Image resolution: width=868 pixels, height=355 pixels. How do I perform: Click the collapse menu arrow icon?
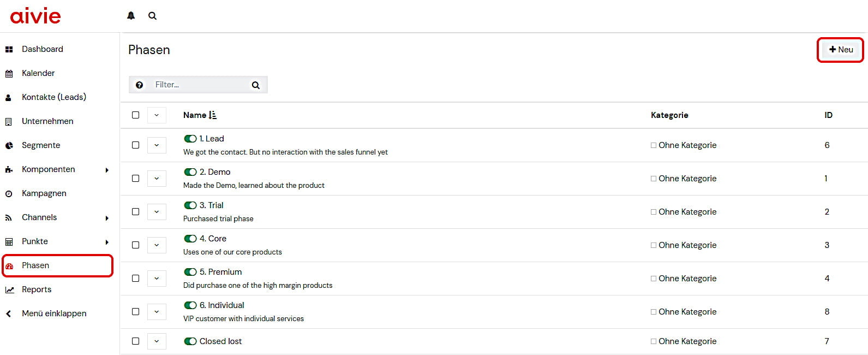click(x=8, y=313)
